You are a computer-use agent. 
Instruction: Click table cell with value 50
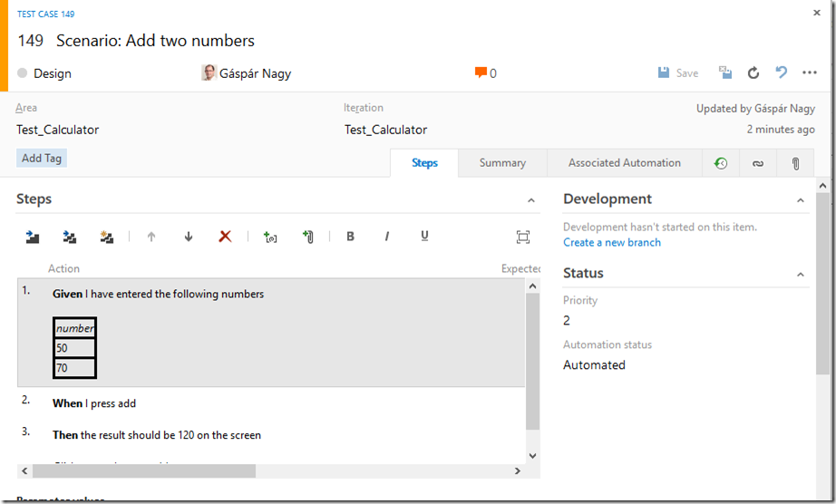tap(74, 348)
